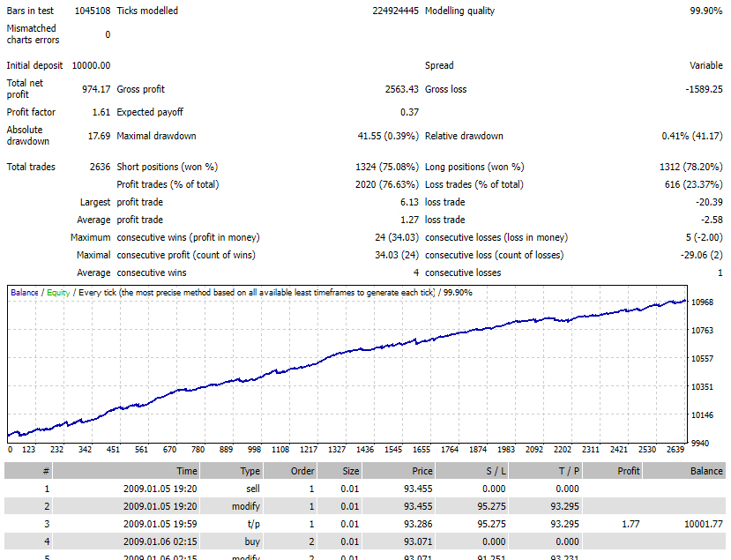
Task: Click the Size column header
Action: 339,471
